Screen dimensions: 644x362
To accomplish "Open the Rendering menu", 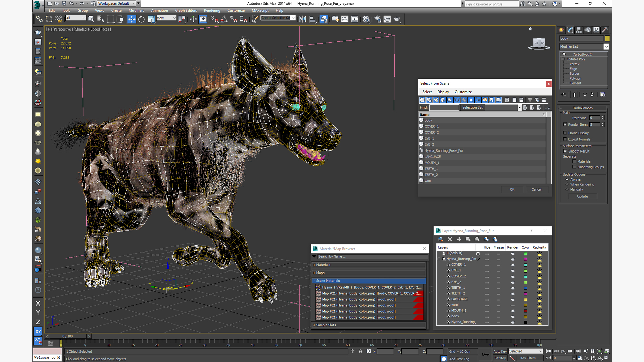I will [212, 10].
